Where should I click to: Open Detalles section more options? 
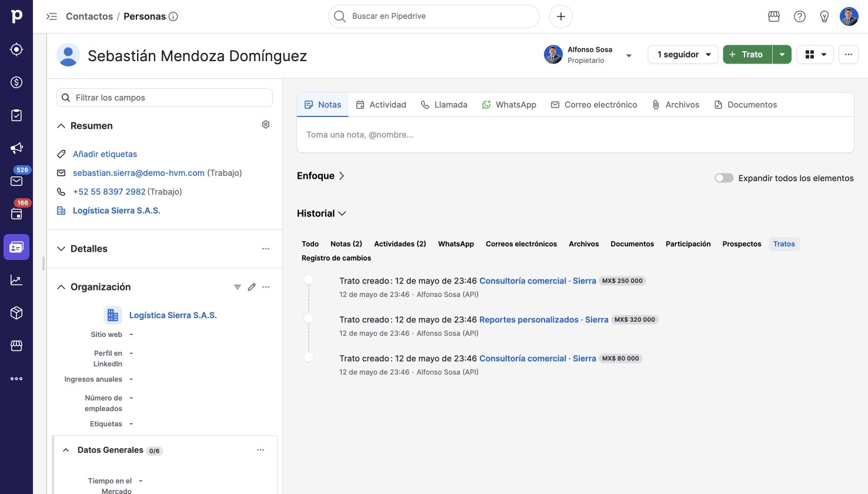coord(266,249)
